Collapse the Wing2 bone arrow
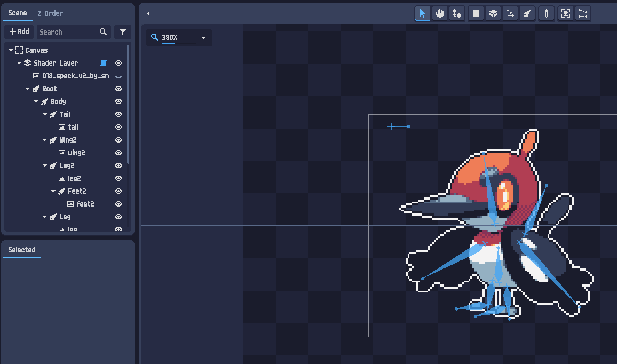The image size is (617, 364). point(45,140)
